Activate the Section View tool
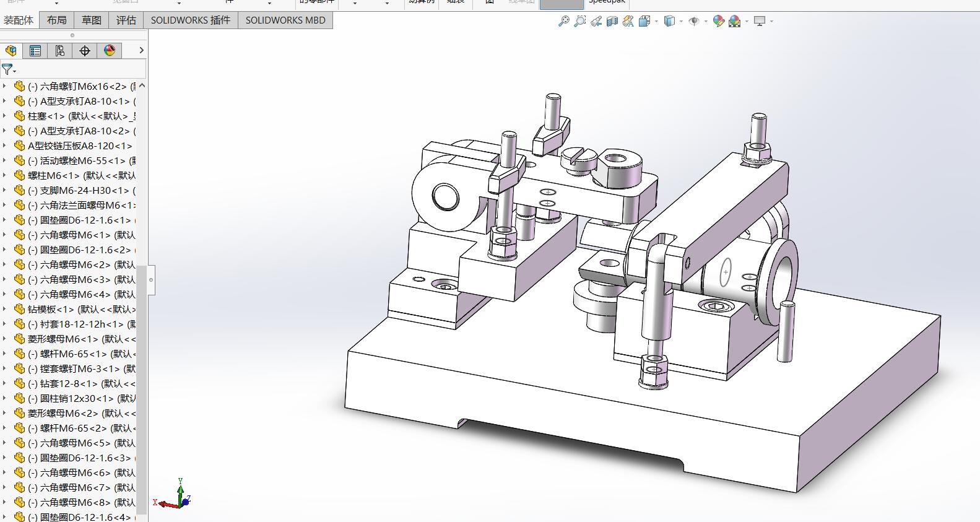 click(x=612, y=21)
